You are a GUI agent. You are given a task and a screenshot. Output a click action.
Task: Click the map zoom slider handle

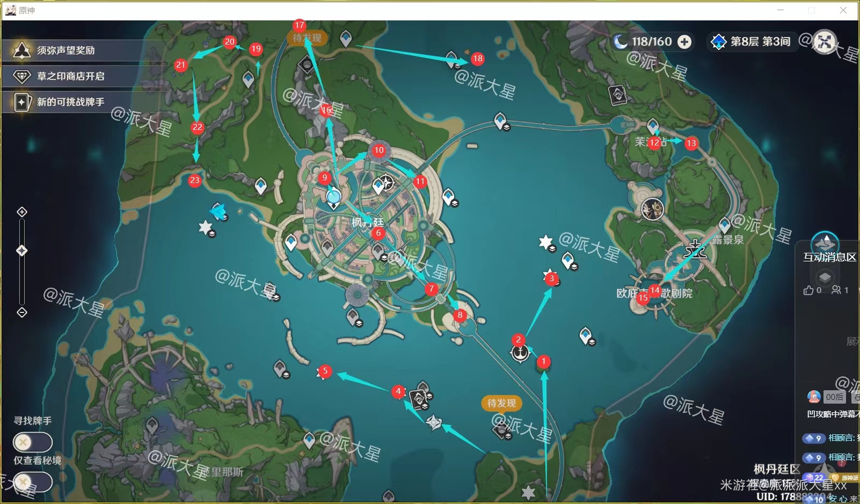pyautogui.click(x=22, y=251)
